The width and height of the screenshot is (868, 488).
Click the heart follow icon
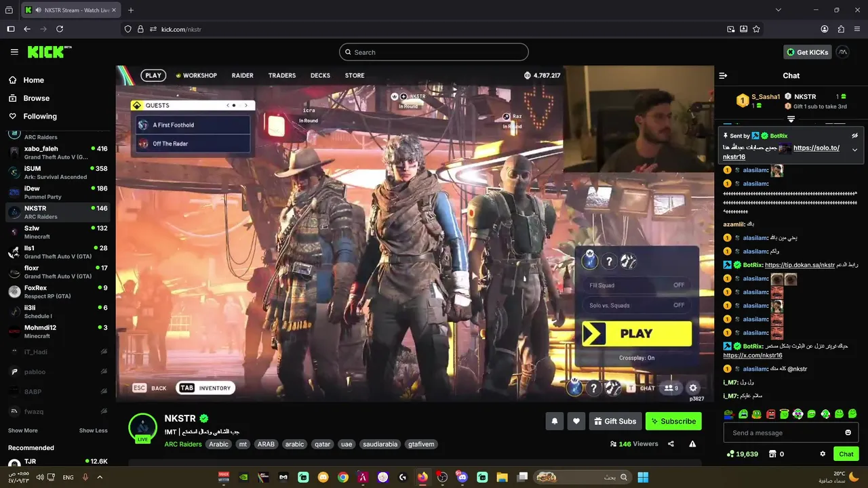[576, 421]
